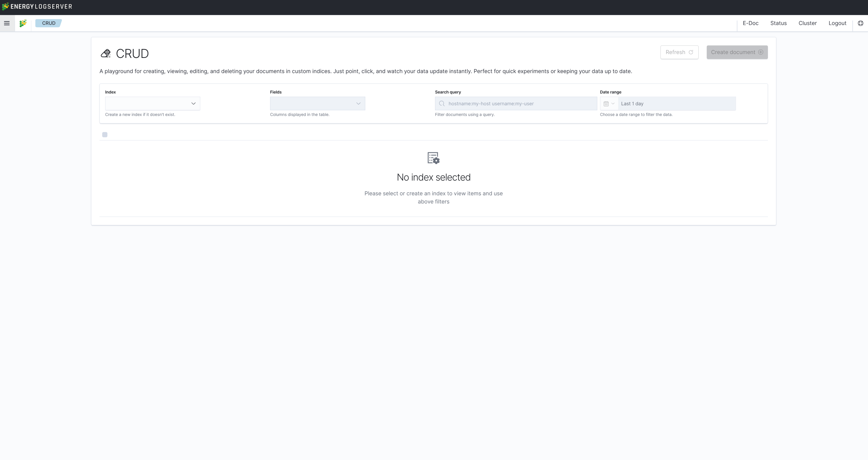Click the help lifebuoy icon
This screenshot has height=460, width=868.
click(x=860, y=23)
